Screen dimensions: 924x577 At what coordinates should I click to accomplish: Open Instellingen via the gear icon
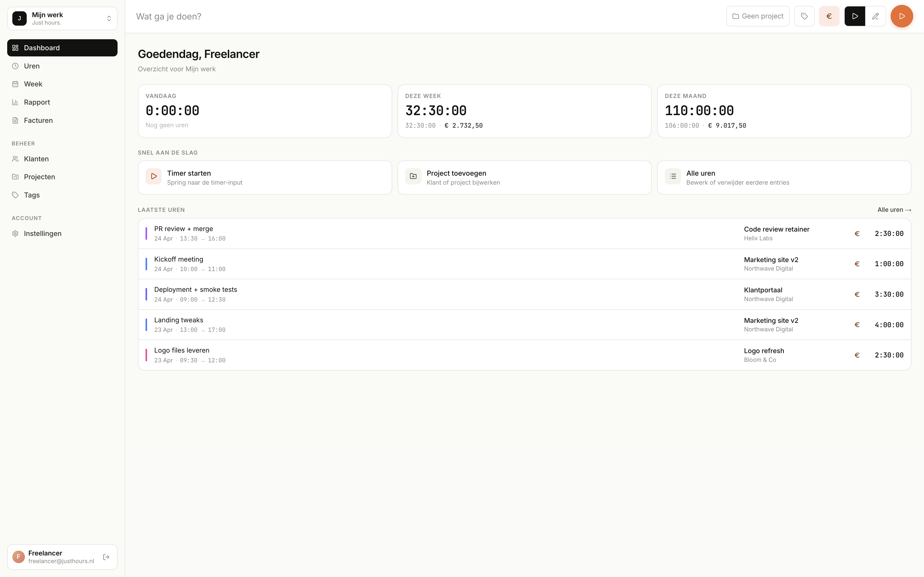[x=15, y=233]
